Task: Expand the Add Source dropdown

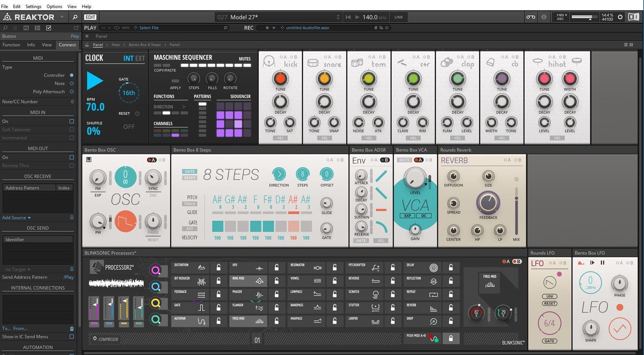Action: tap(16, 218)
